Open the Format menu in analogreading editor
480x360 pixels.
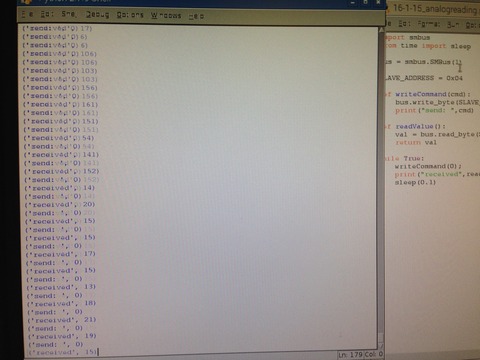(428, 24)
